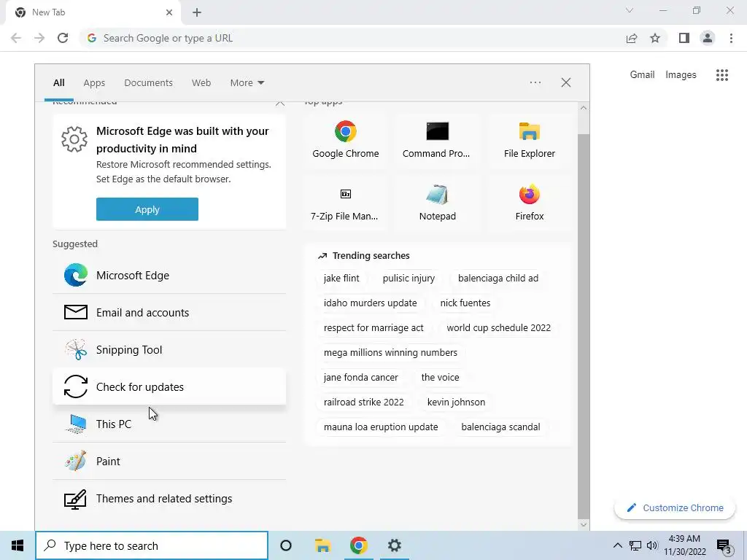Click search panel scrollbar down arrow

584,525
